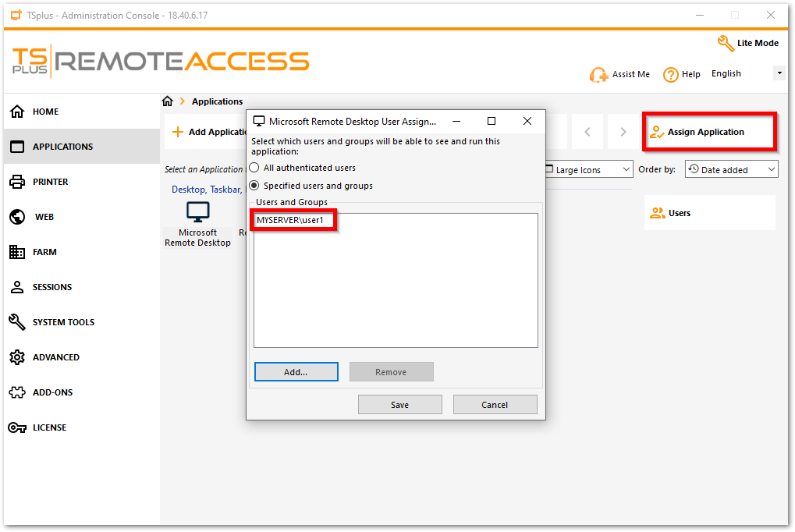This screenshot has width=795, height=532.
Task: Click the Web globe icon
Action: (x=17, y=217)
